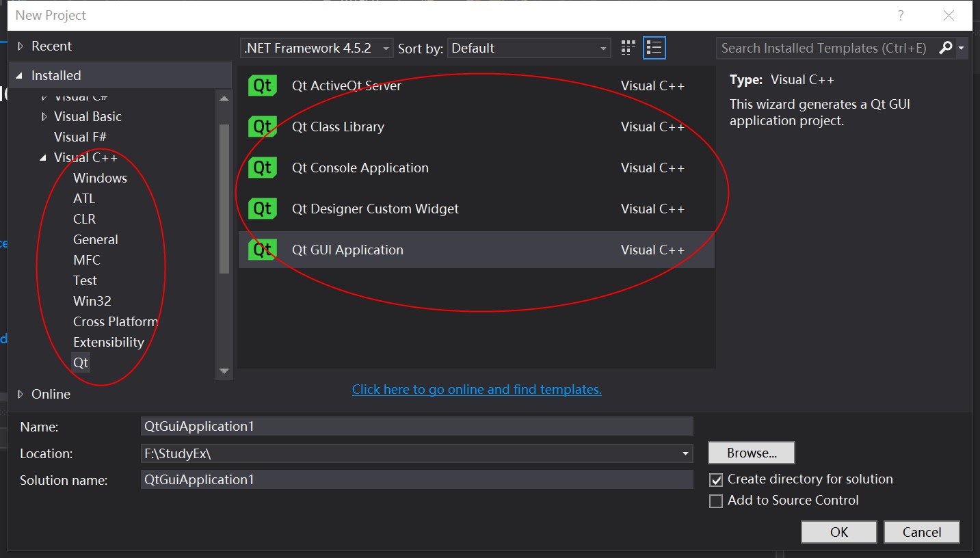The width and height of the screenshot is (980, 558).
Task: Expand the Online section
Action: click(20, 394)
